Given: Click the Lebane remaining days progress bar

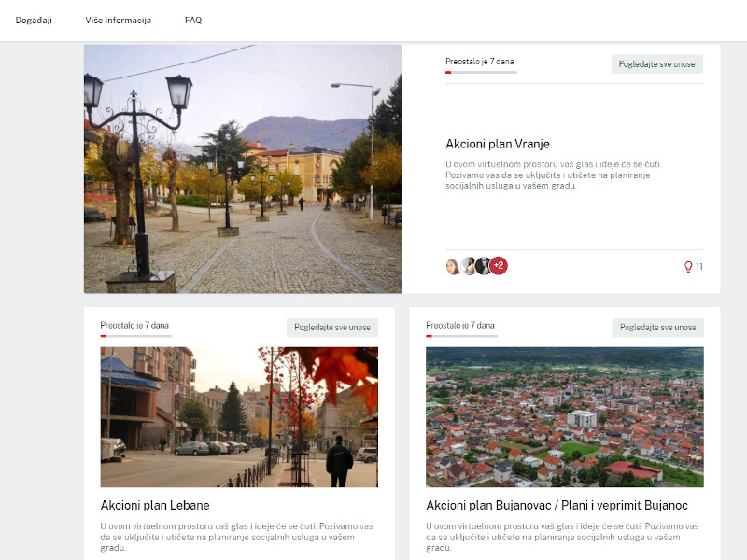Looking at the screenshot, I should pyautogui.click(x=135, y=336).
